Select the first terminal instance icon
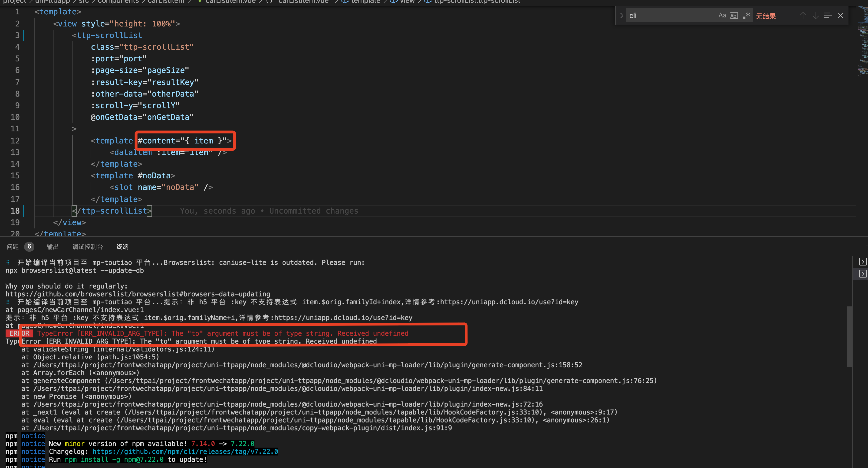This screenshot has width=868, height=468. (863, 262)
